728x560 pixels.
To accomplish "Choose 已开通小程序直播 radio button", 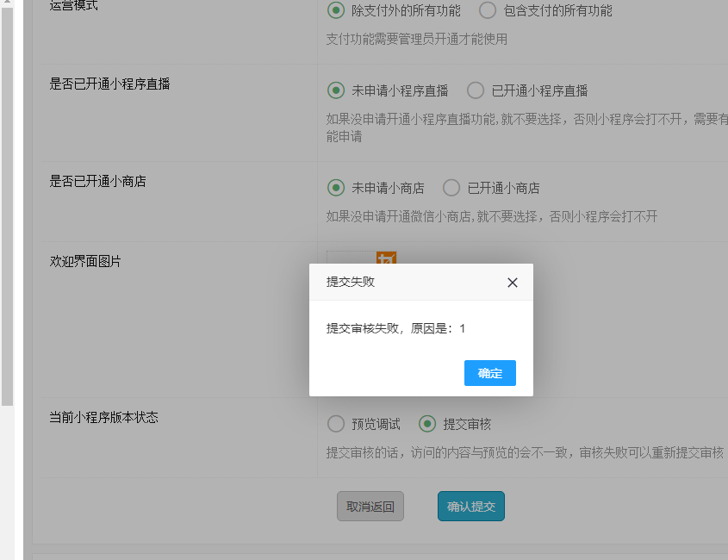I will click(x=476, y=90).
